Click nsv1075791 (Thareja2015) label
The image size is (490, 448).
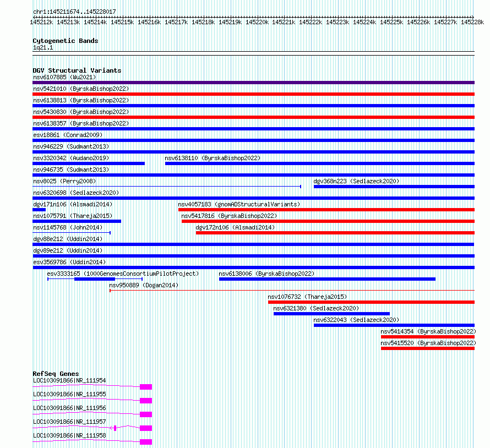click(73, 216)
